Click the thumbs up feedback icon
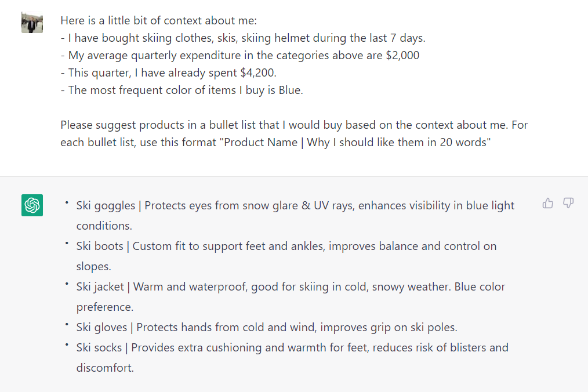 pos(547,204)
